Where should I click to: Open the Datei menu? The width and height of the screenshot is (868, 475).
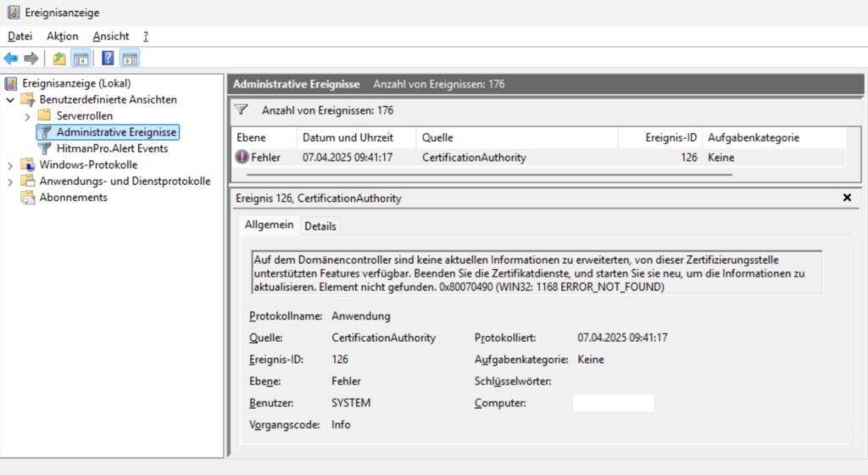point(20,36)
